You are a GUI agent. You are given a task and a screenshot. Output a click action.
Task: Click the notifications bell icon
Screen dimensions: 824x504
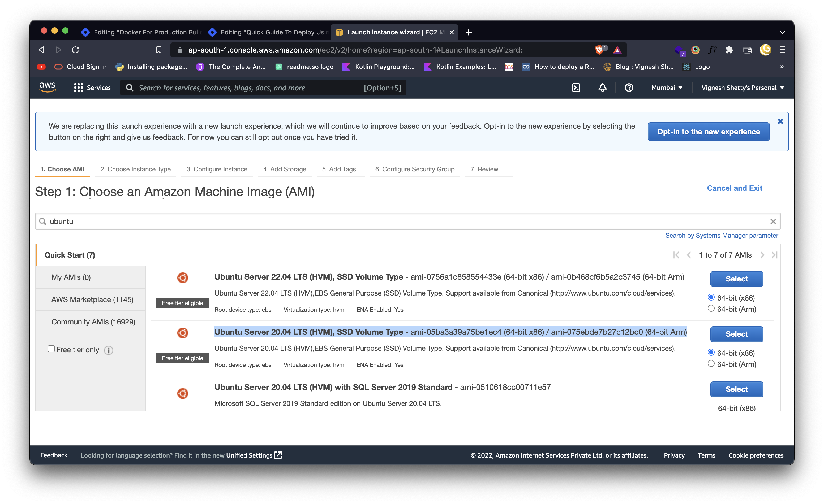pos(602,88)
